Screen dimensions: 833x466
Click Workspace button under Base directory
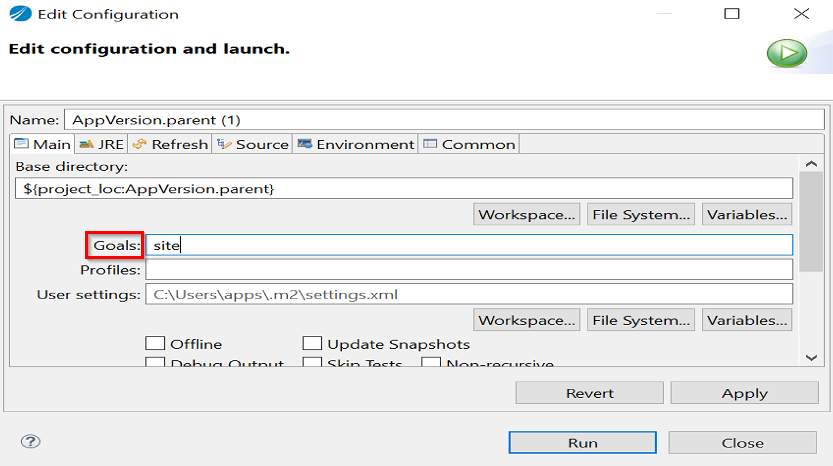[x=527, y=214]
